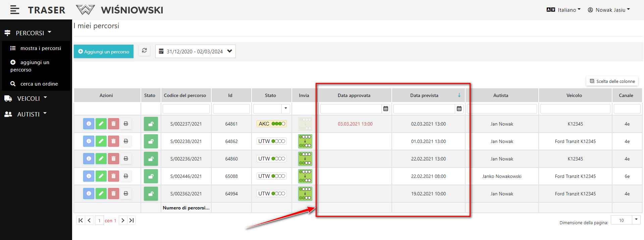This screenshot has width=644, height=240.
Task: Click info icon for route S/002237/2021
Action: [x=89, y=124]
